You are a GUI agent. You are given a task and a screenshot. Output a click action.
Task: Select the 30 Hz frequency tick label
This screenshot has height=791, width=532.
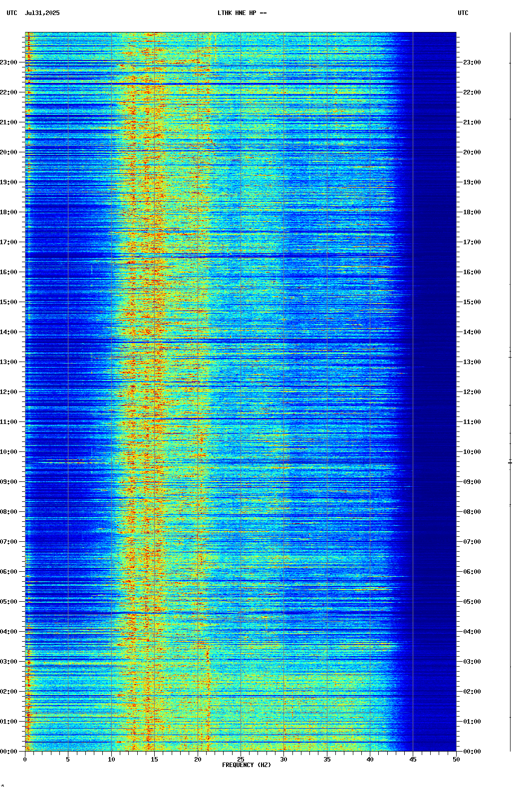pos(284,760)
